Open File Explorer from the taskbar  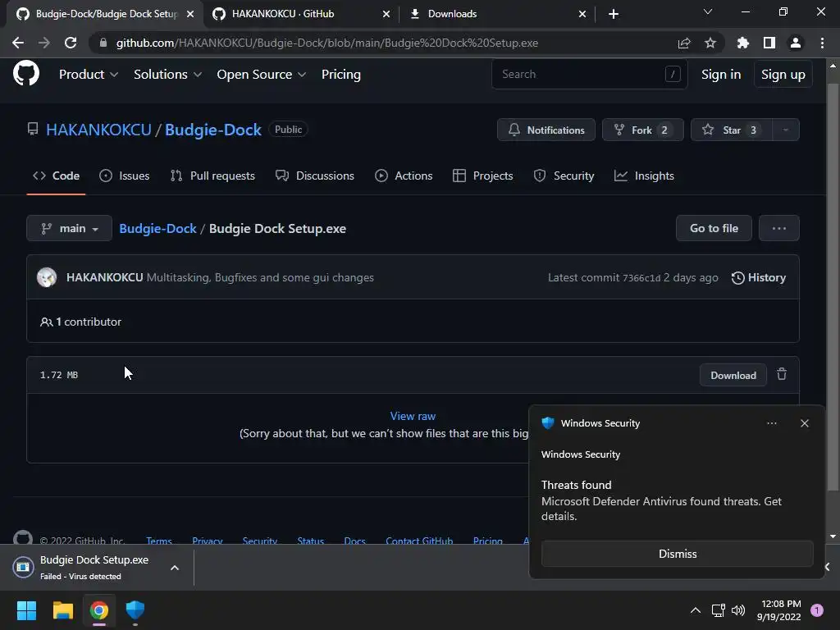pos(62,610)
